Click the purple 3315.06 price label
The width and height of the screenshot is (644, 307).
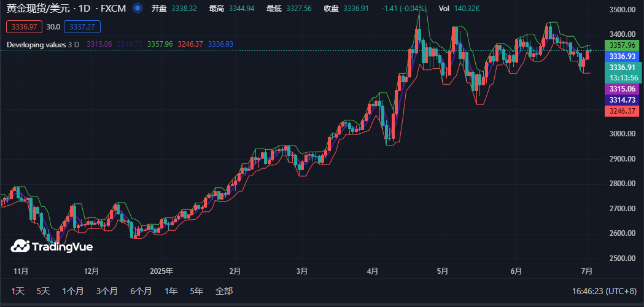(622, 89)
